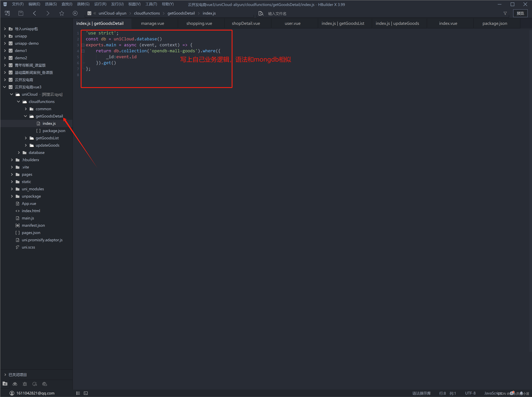Open the sync arrows panel icon

35,384
